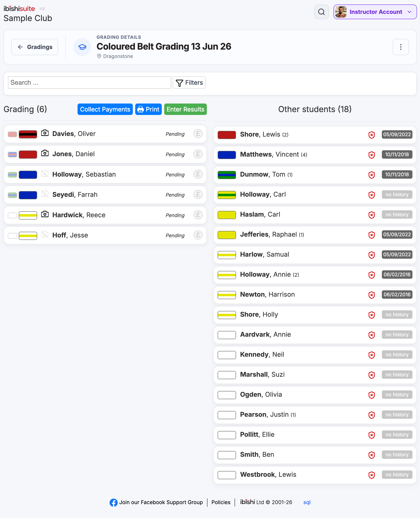Click red shield icon for Westbrook, Lewis
This screenshot has height=518, width=420.
(x=372, y=475)
